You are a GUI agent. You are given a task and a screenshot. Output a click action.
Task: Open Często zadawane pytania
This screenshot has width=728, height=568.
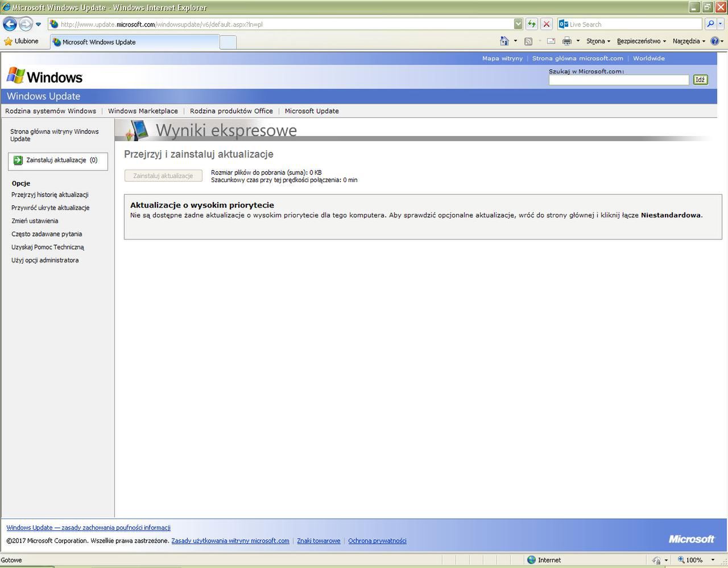coord(47,234)
